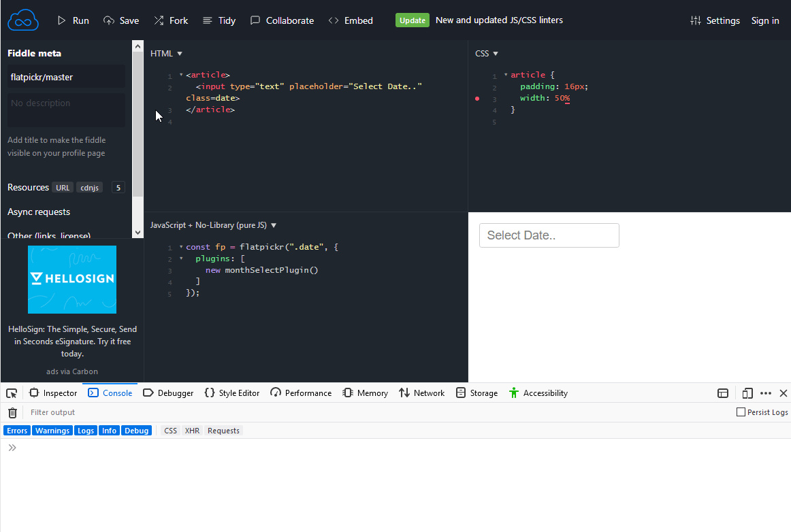Toggle the XHR console filter
The image size is (791, 532).
[x=191, y=430]
